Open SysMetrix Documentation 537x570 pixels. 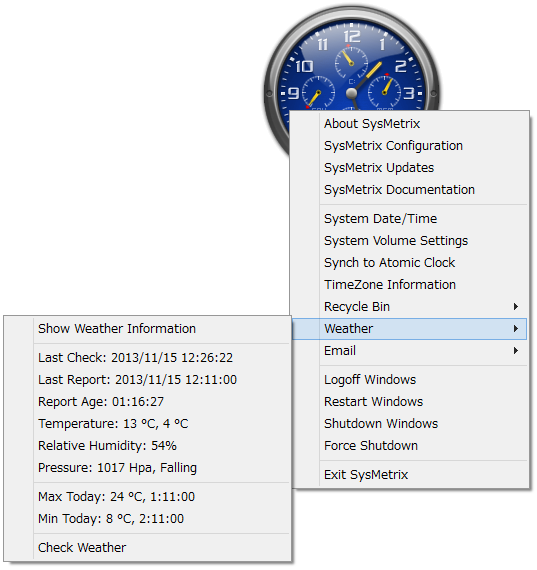pos(409,190)
